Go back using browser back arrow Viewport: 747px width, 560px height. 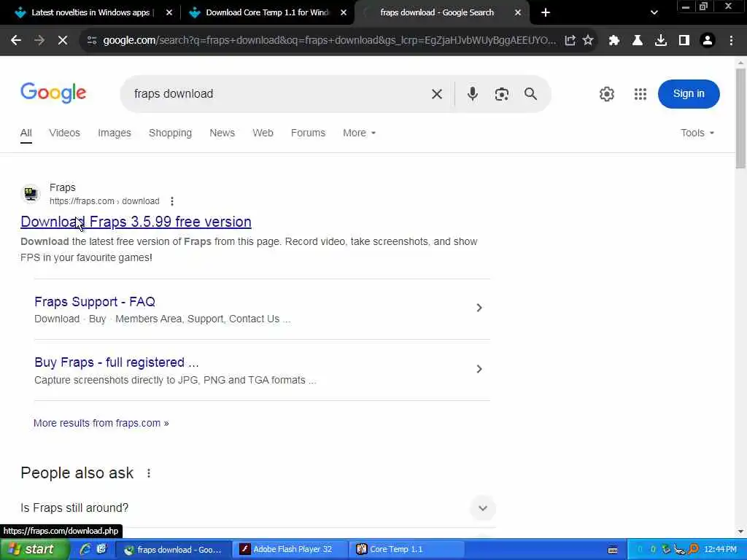pos(16,41)
